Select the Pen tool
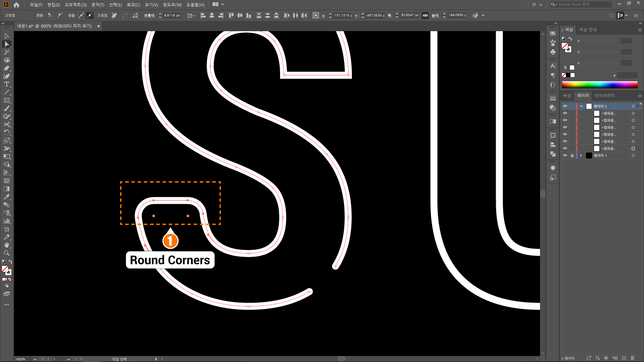This screenshot has height=362, width=644. [6, 68]
